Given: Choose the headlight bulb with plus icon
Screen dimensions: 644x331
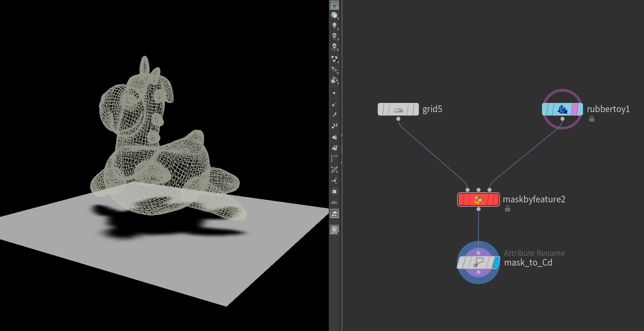Looking at the screenshot, I should click(x=334, y=36).
